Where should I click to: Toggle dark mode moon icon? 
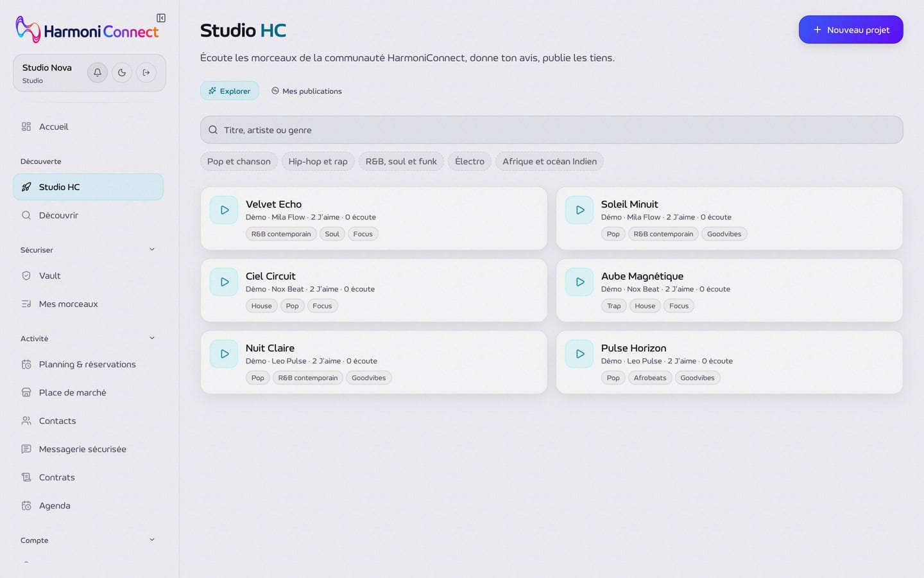[122, 73]
